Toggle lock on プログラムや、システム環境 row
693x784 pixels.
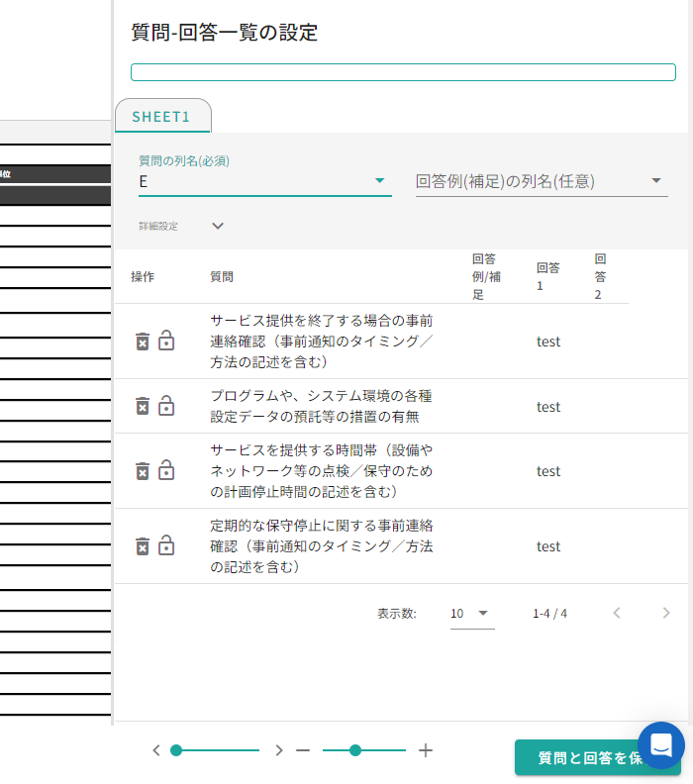pyautogui.click(x=166, y=406)
